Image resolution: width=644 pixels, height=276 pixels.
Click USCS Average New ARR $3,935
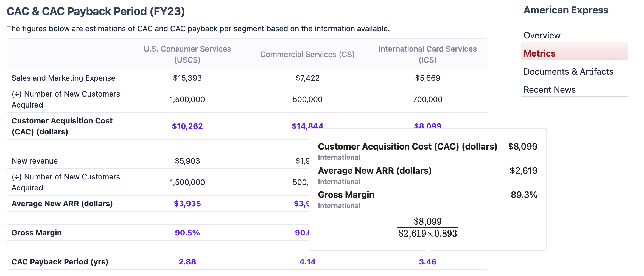click(x=187, y=204)
